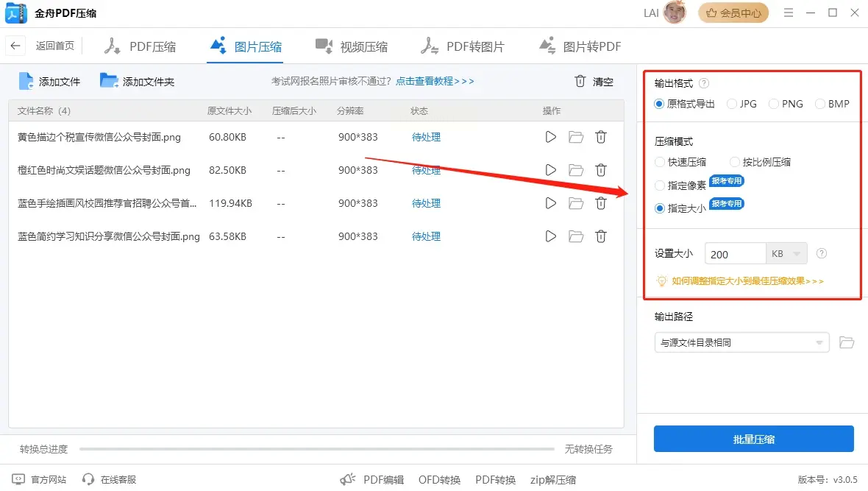
Task: Open help tooltip beside 输出格式
Action: [703, 83]
